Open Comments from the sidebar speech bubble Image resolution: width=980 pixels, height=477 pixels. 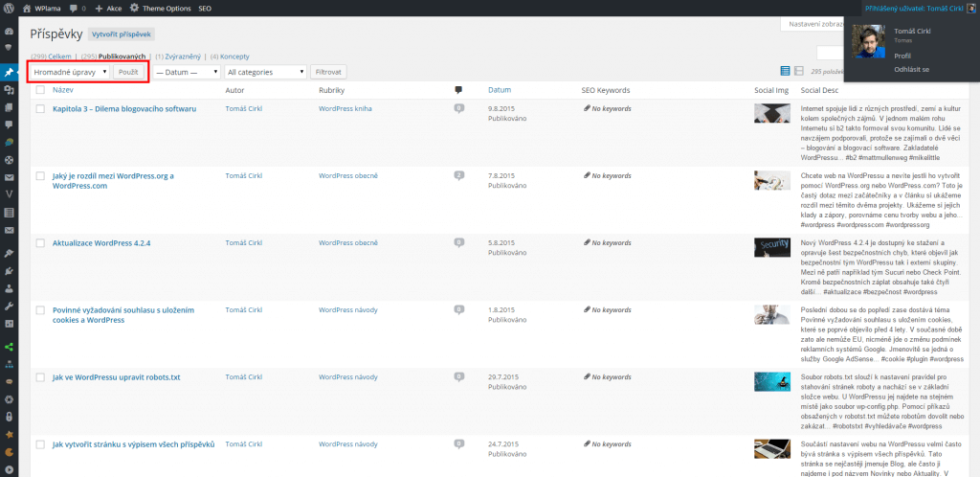point(9,125)
